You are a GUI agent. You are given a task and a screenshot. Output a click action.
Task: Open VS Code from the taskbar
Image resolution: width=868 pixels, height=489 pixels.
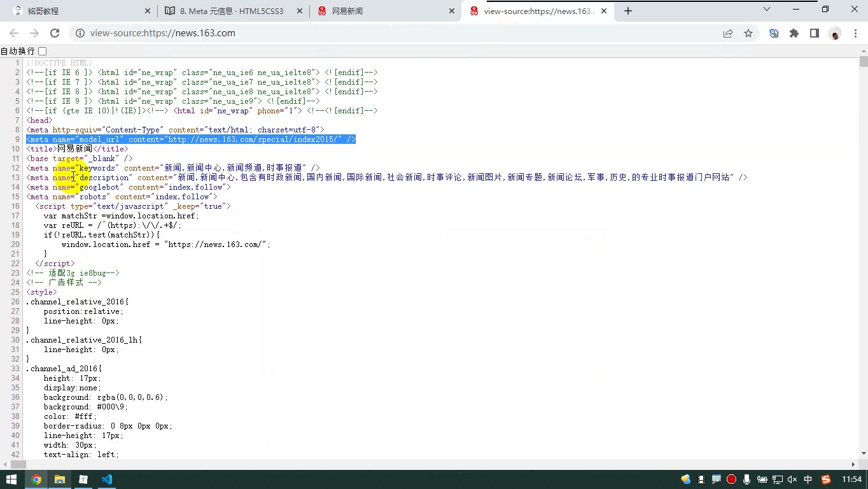pos(106,479)
